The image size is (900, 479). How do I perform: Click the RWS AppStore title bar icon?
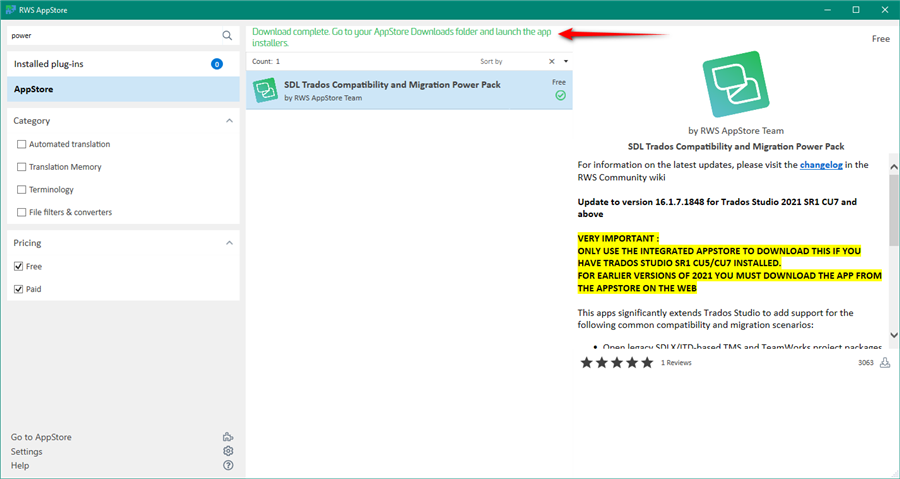pos(10,10)
